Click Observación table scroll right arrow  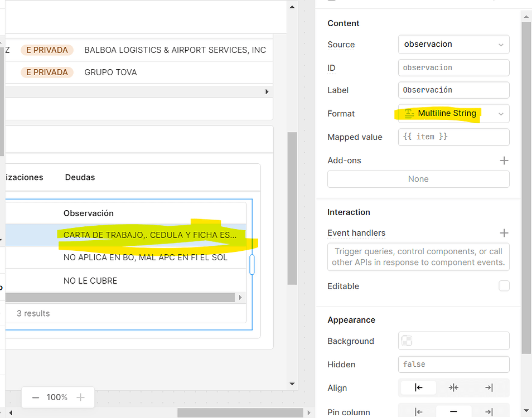[240, 297]
